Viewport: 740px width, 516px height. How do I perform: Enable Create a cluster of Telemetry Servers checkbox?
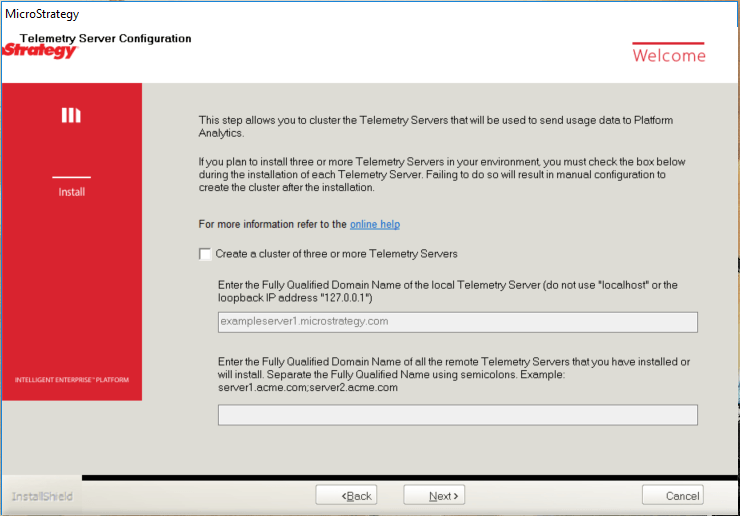205,254
